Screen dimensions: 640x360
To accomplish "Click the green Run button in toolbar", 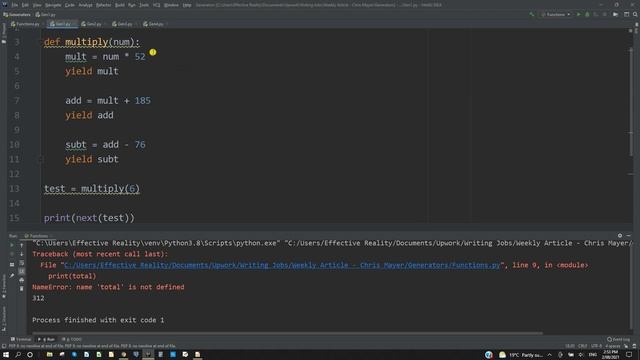I will point(578,15).
